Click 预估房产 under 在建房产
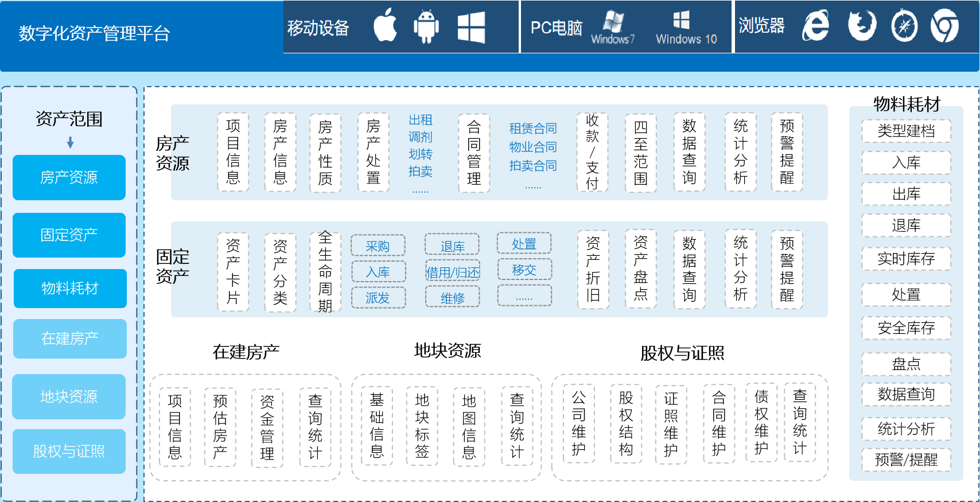Viewport: 980px width, 502px height. (x=220, y=427)
